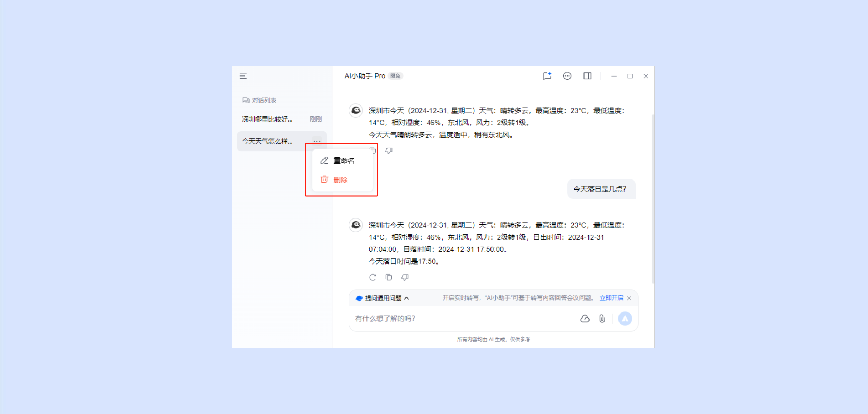This screenshot has width=868, height=414.
Task: Open the more options circle icon
Action: click(567, 76)
